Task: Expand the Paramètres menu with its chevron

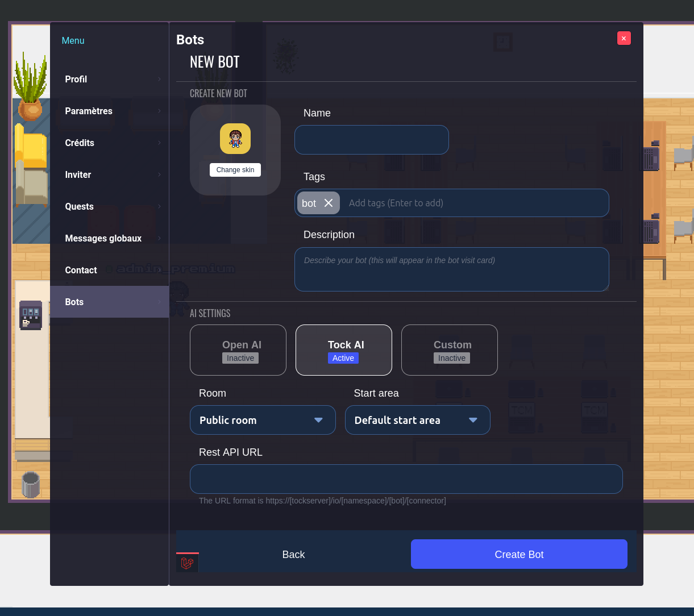Action: click(159, 111)
